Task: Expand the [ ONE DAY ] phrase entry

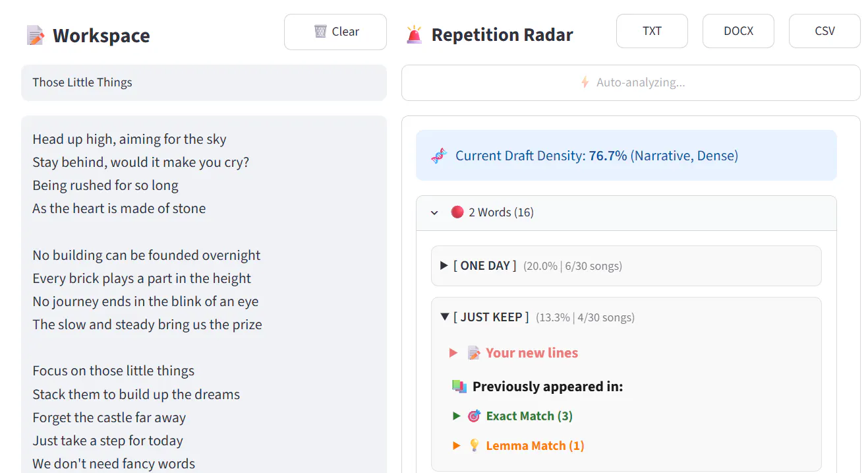Action: 626,266
